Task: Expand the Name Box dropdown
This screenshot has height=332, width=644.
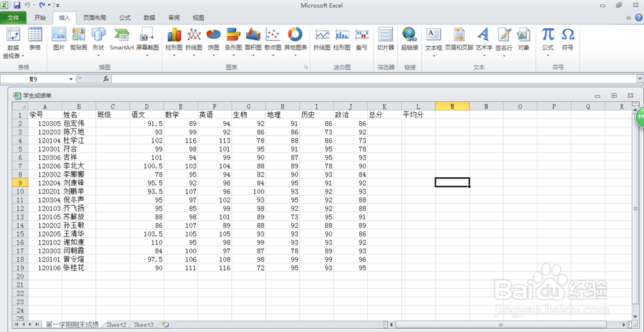Action: (x=71, y=79)
